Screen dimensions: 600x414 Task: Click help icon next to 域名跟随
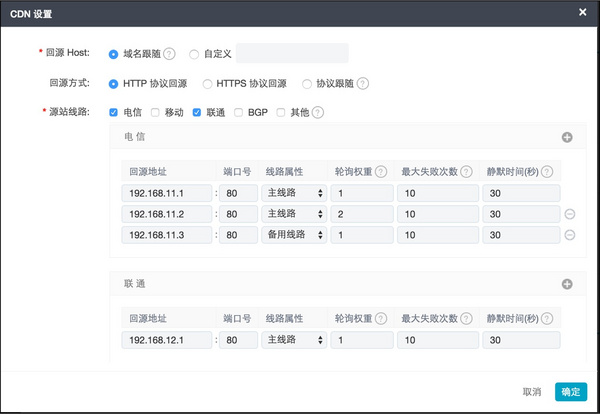click(169, 54)
